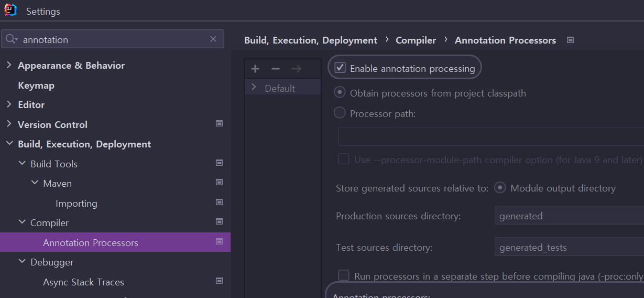The height and width of the screenshot is (298, 644).
Task: Click project settings icon next to Version Control
Action: [x=220, y=124]
